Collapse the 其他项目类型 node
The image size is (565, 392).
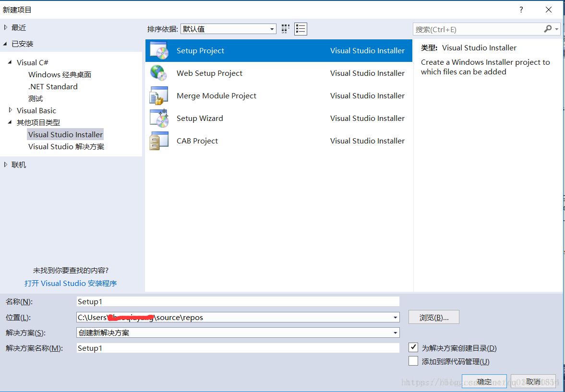coord(11,122)
